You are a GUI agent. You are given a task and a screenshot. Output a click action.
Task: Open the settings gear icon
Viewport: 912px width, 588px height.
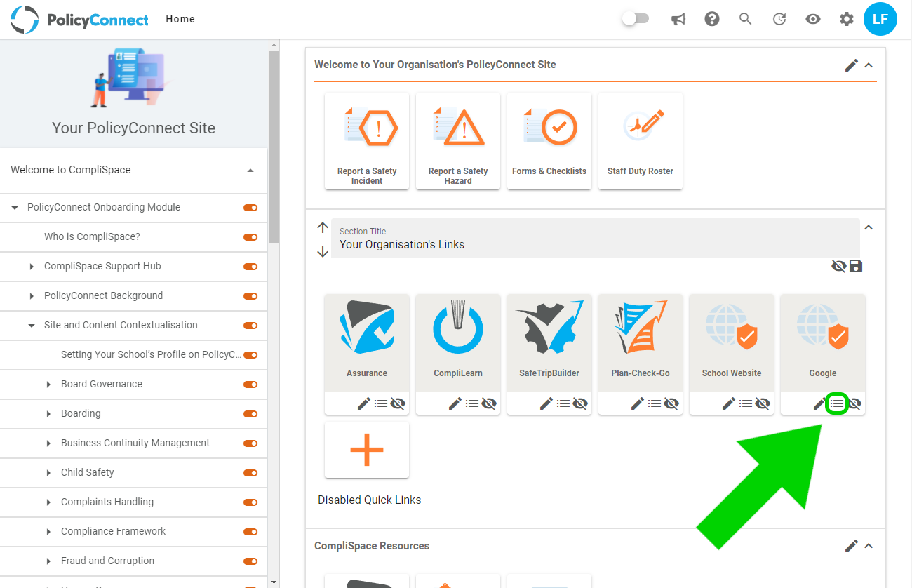[x=847, y=20]
